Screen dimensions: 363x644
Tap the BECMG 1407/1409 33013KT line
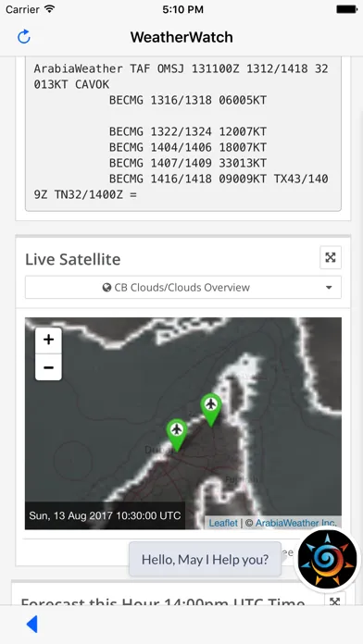188,163
